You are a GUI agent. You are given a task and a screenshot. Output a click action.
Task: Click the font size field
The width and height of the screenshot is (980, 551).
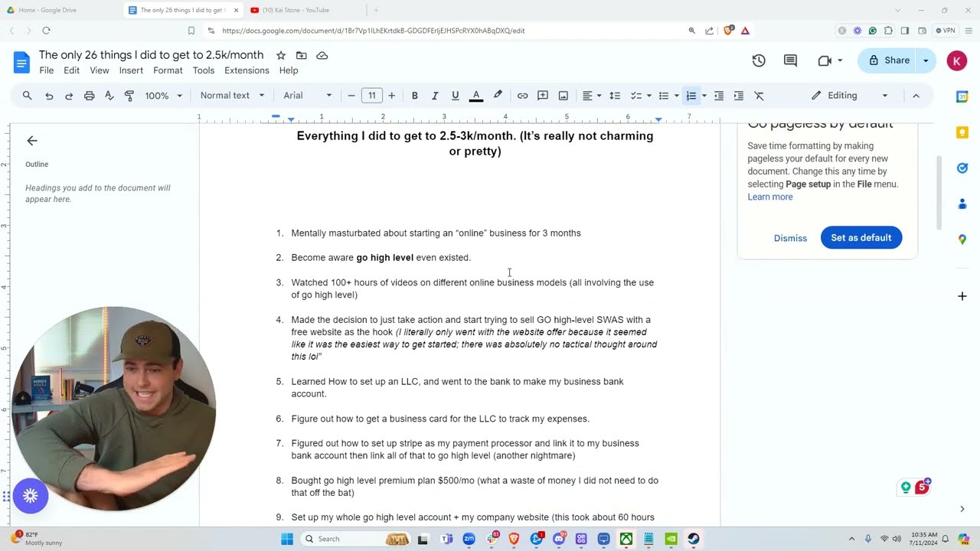click(x=372, y=96)
